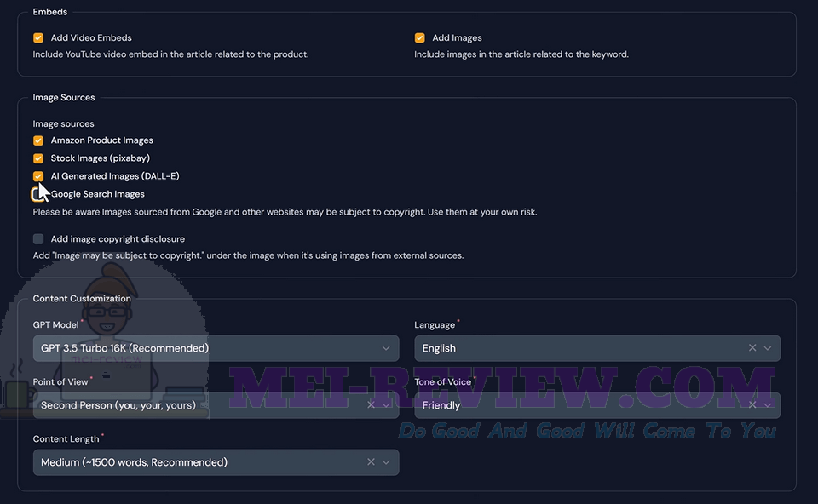
Task: Expand Point of View chevron arrow
Action: [x=386, y=405]
